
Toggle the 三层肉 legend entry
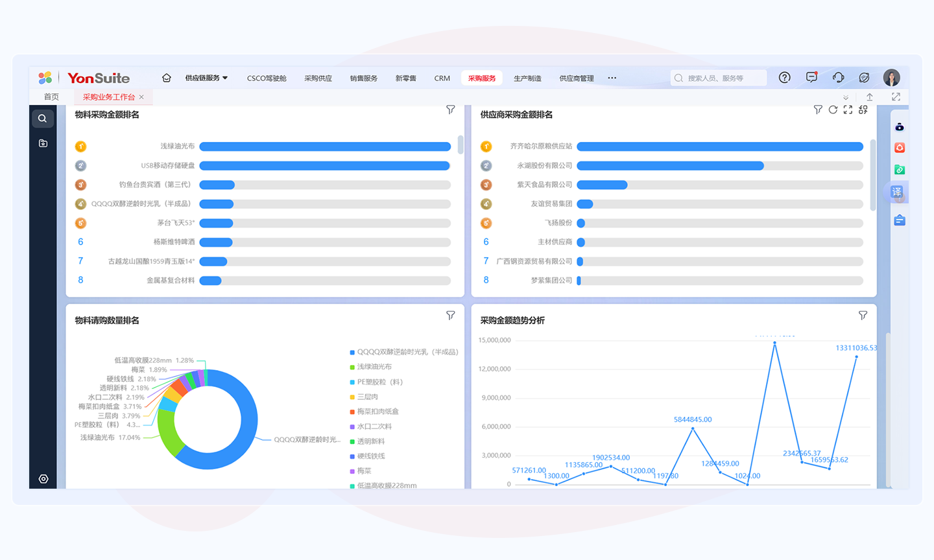coord(367,397)
